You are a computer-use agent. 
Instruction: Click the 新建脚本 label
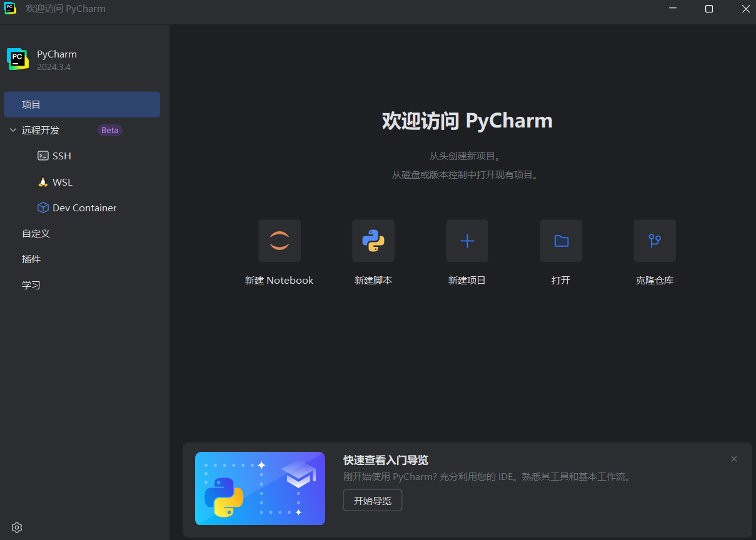click(373, 281)
